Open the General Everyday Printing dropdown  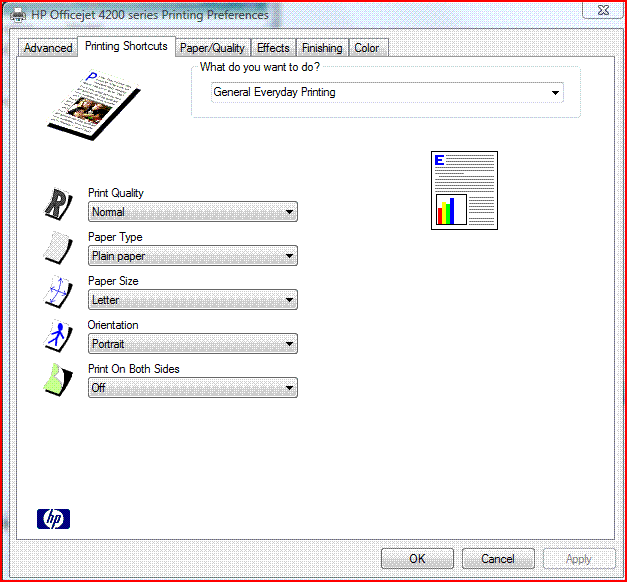pyautogui.click(x=387, y=92)
